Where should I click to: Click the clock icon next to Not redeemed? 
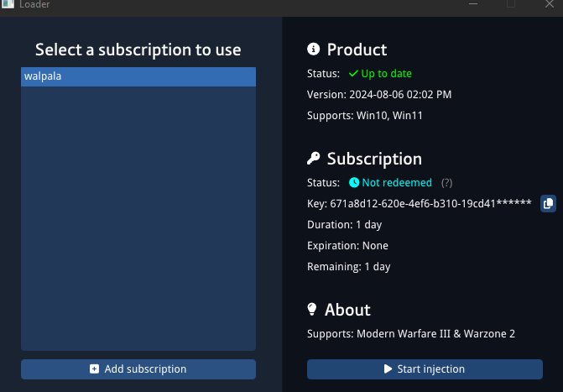(x=354, y=182)
